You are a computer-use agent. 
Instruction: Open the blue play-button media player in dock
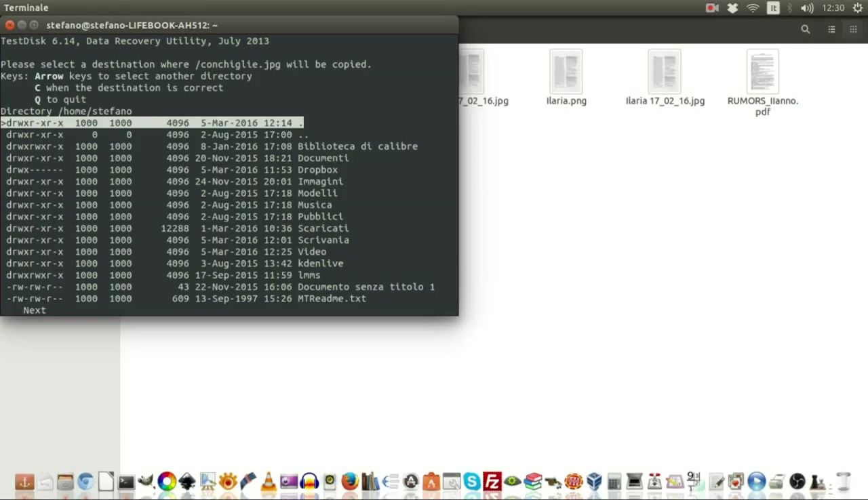click(x=757, y=482)
